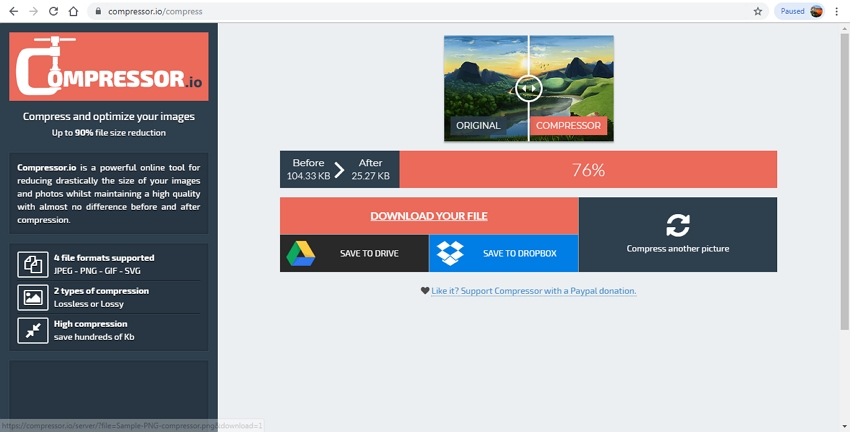
Task: Click the Compressor.io logo
Action: pyautogui.click(x=108, y=67)
